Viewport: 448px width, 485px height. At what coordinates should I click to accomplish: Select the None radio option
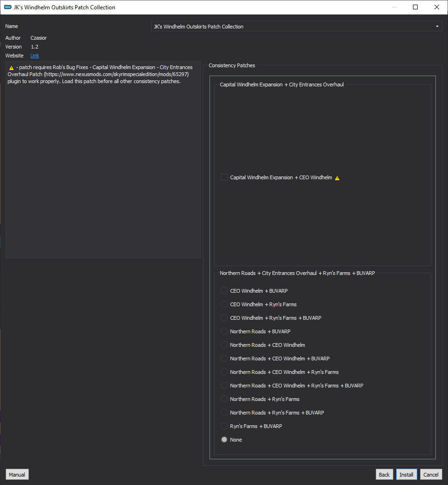[x=224, y=440]
